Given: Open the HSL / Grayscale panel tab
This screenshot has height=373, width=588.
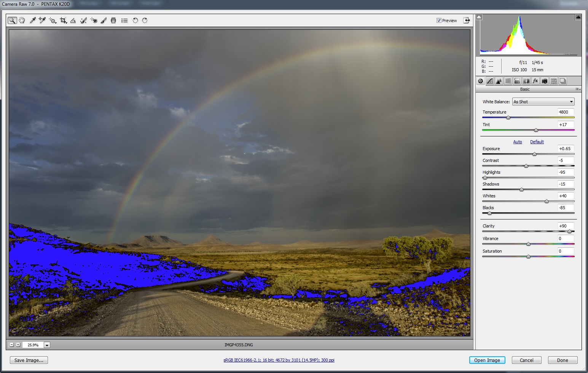Looking at the screenshot, I should pos(508,81).
